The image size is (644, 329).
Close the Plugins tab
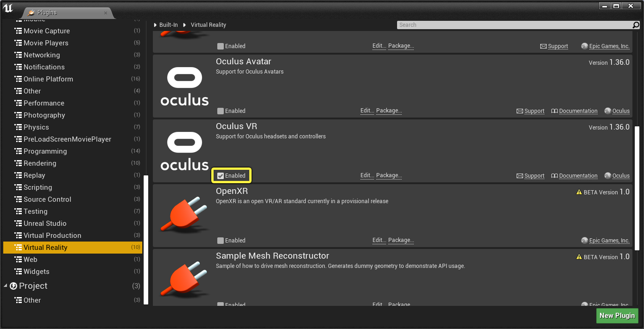tap(106, 13)
